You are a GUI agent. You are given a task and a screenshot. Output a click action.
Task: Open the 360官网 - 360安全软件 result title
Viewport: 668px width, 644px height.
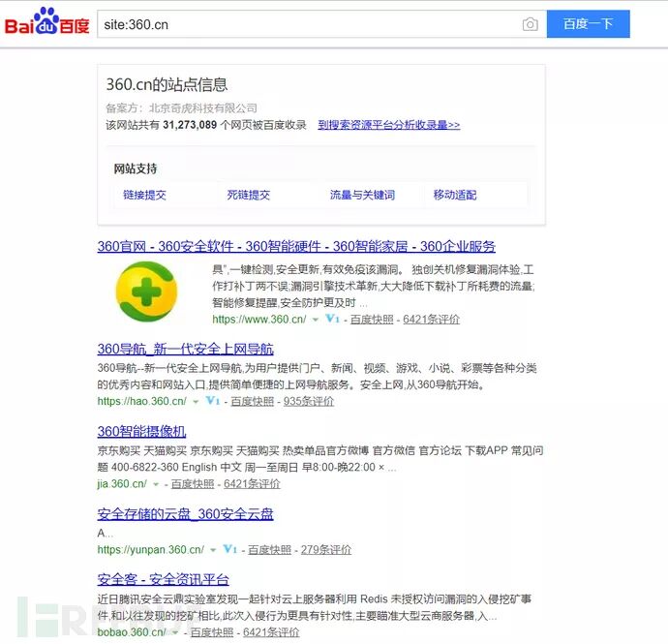(x=296, y=246)
